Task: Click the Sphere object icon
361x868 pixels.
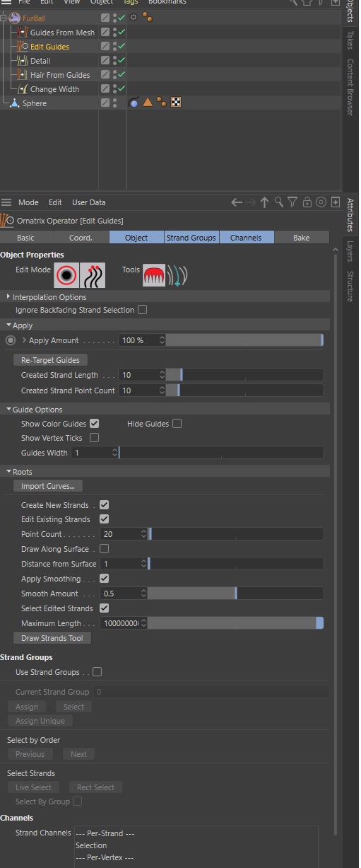Action: [15, 103]
